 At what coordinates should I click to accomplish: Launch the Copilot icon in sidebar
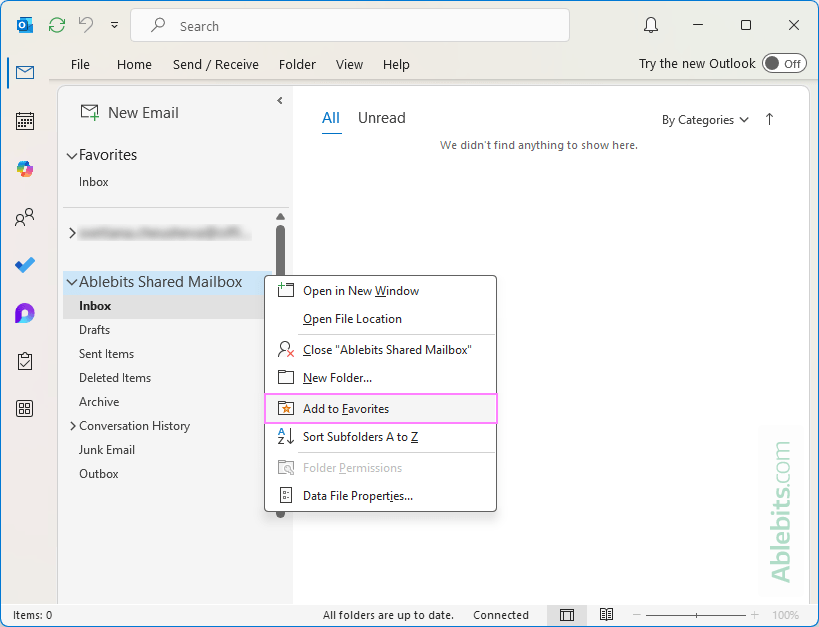[25, 169]
